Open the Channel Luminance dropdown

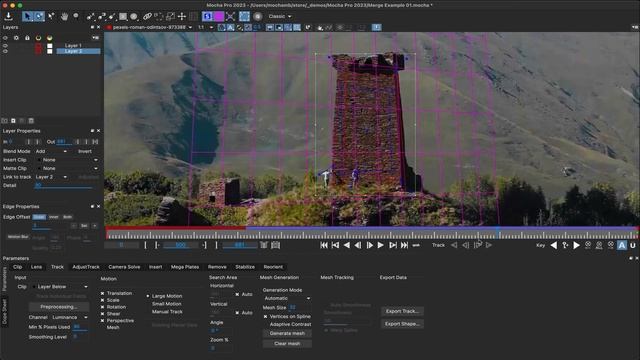click(69, 318)
